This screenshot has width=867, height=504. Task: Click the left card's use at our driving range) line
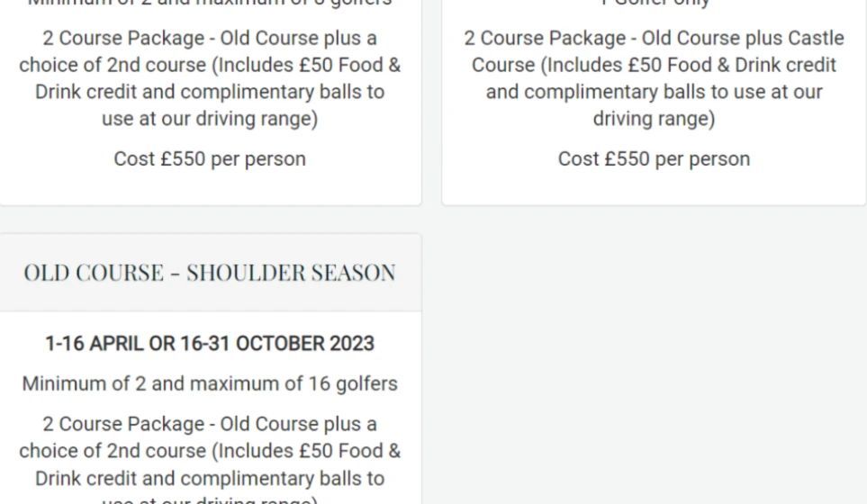210,119
